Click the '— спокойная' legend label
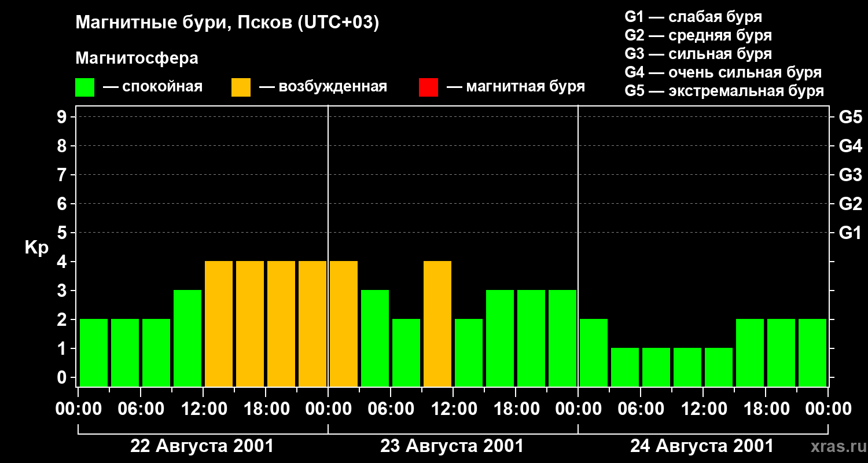 153,87
